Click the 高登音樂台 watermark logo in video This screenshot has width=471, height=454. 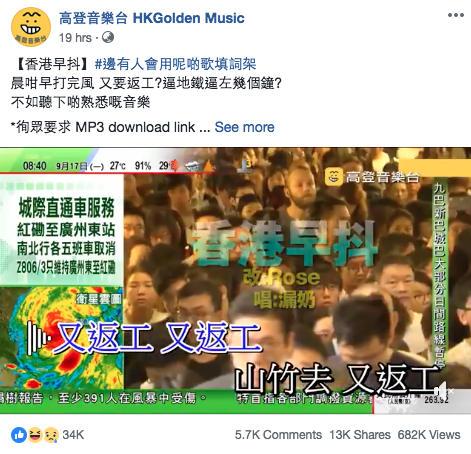click(372, 177)
